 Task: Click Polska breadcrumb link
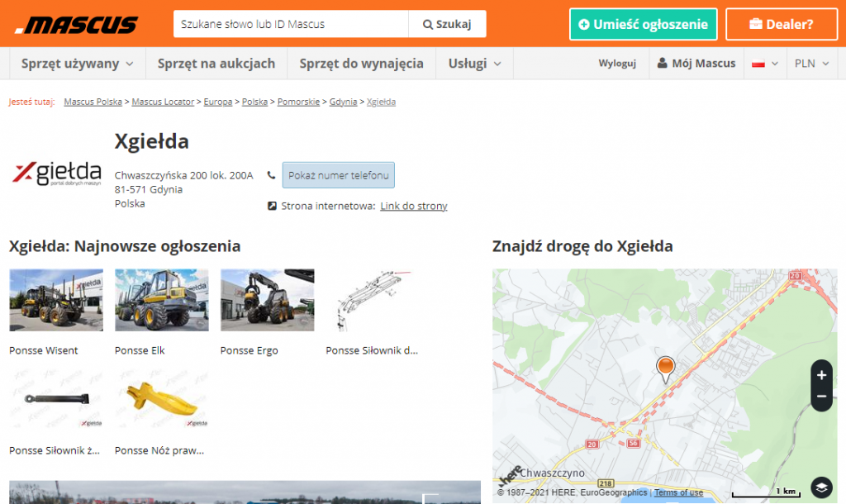click(x=254, y=102)
